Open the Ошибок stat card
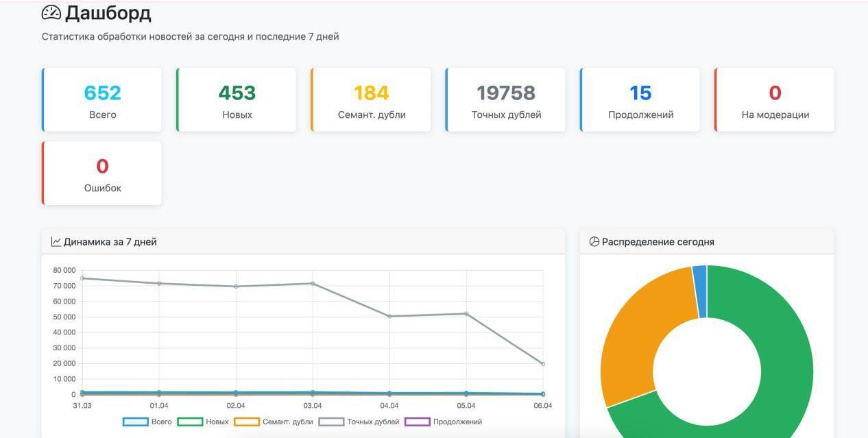This screenshot has height=438, width=868. (102, 173)
